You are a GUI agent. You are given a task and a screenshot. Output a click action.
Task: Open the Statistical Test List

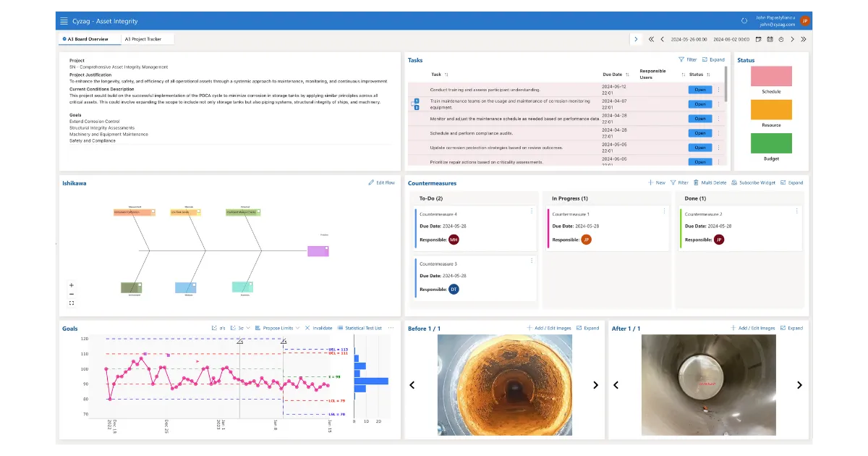[x=359, y=328]
